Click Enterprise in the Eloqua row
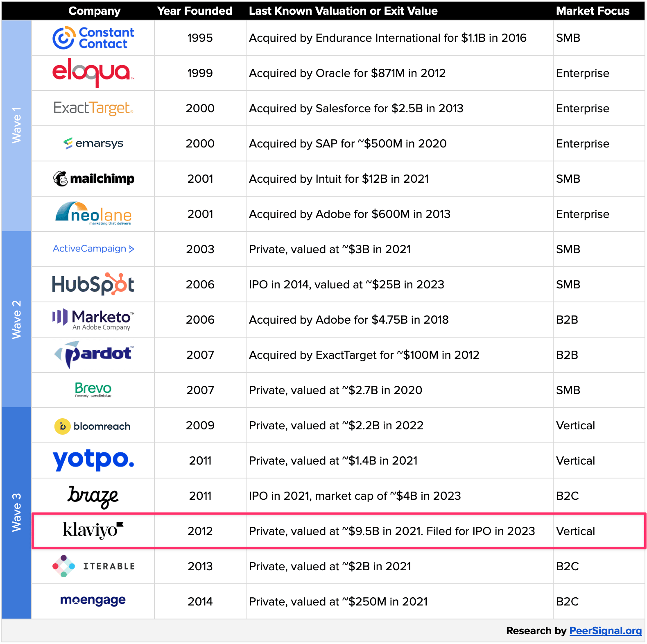The image size is (647, 644). 583,73
